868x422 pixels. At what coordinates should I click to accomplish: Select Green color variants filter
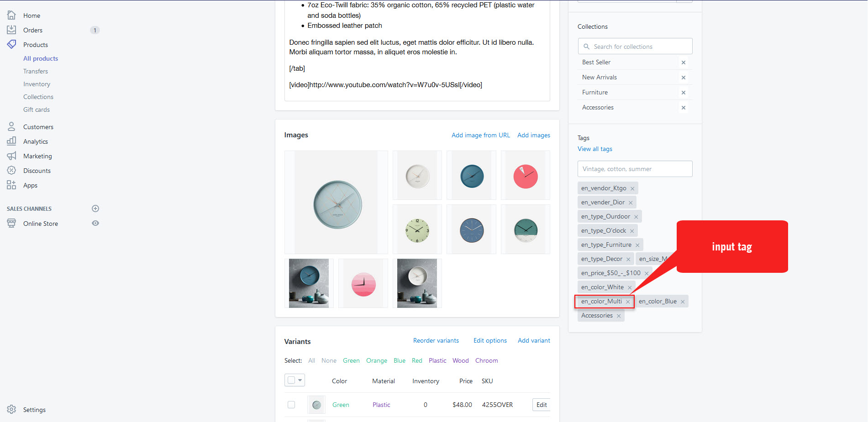pos(351,360)
